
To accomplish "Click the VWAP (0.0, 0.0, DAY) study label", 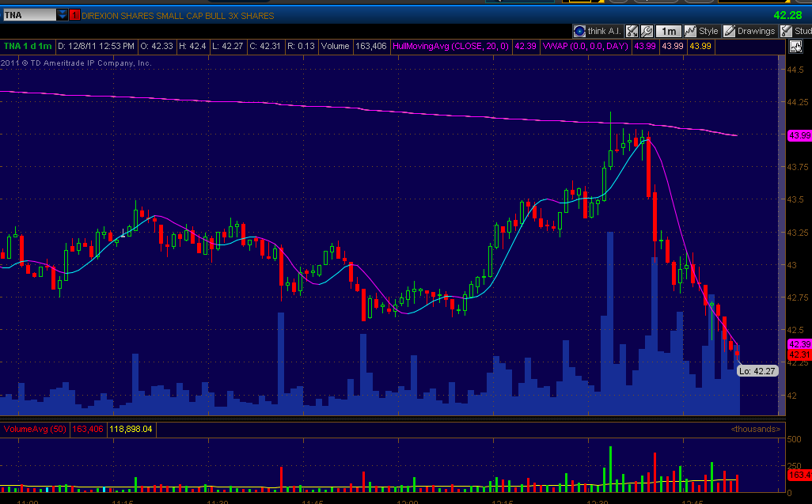I will (x=585, y=46).
